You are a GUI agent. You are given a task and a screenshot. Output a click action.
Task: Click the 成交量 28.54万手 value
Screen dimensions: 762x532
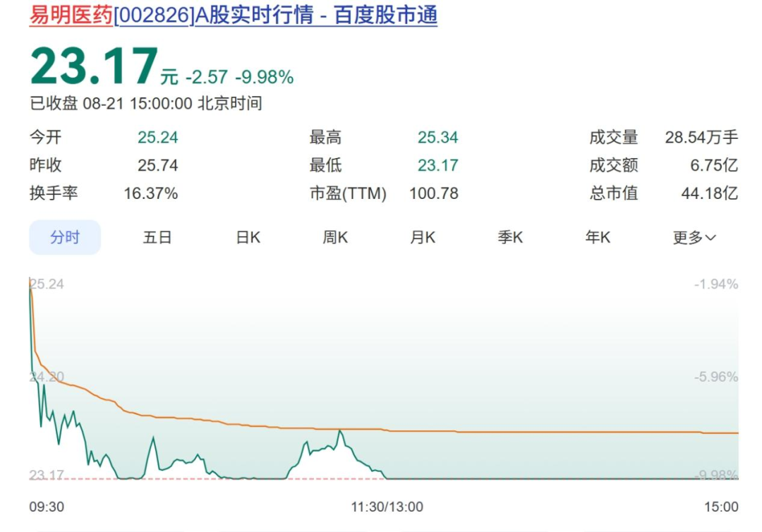(701, 138)
